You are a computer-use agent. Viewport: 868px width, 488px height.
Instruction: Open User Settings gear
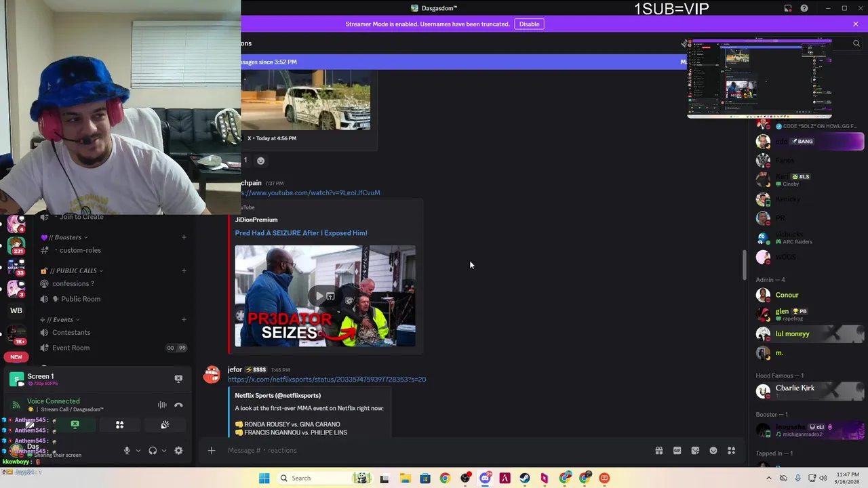click(178, 451)
